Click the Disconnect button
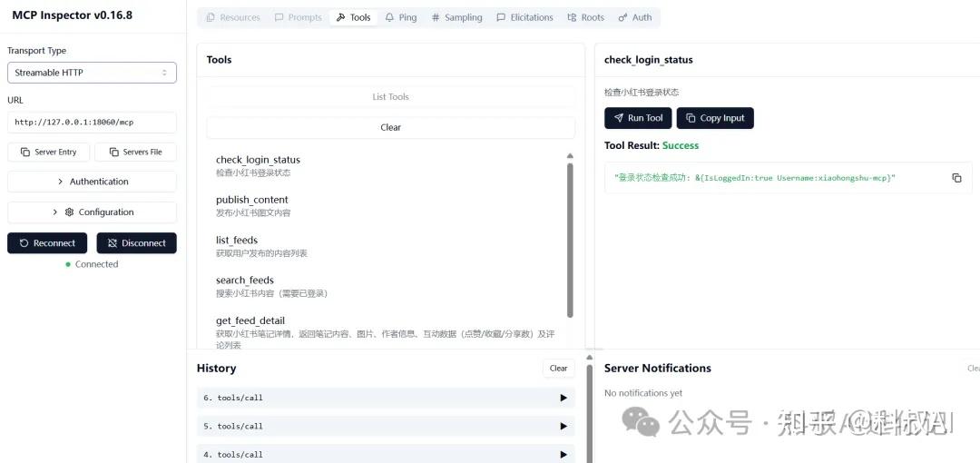 [136, 243]
